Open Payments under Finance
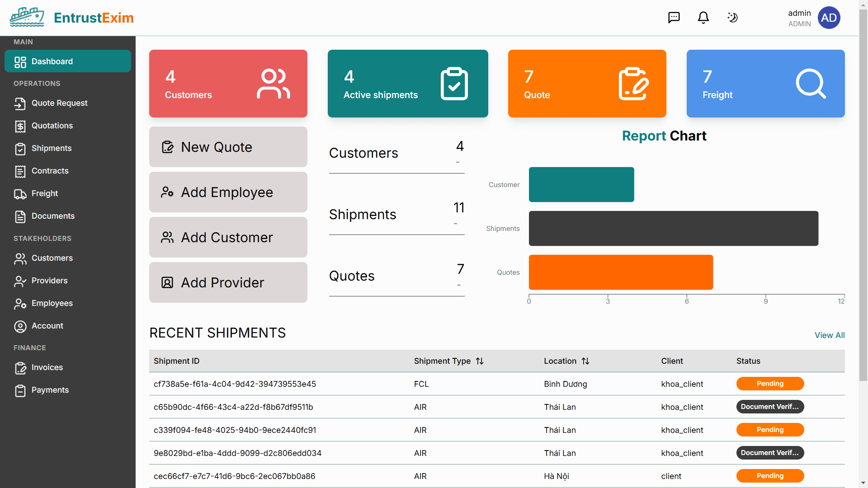Image resolution: width=868 pixels, height=488 pixels. click(x=68, y=390)
